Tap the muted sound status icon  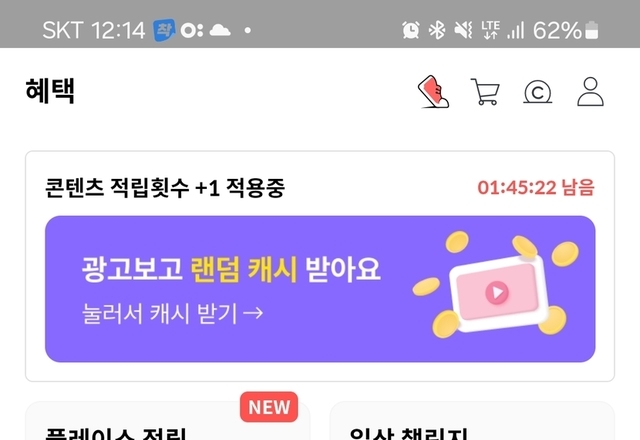(x=464, y=30)
